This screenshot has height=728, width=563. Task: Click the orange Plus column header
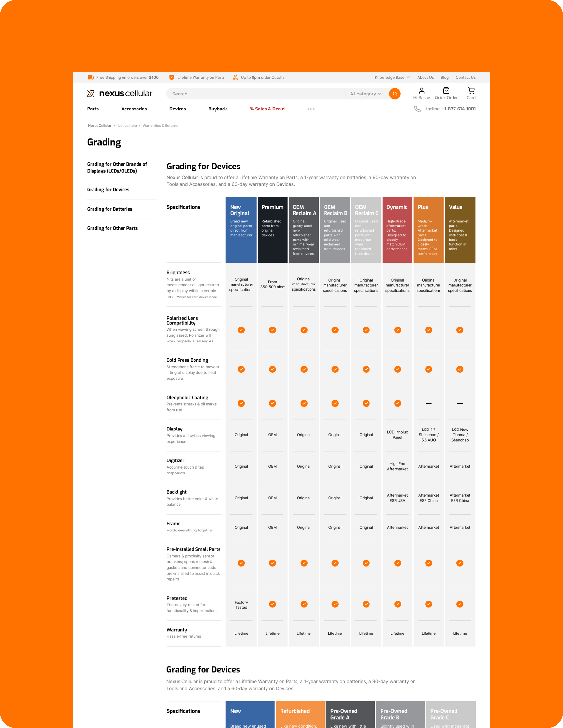tap(429, 230)
